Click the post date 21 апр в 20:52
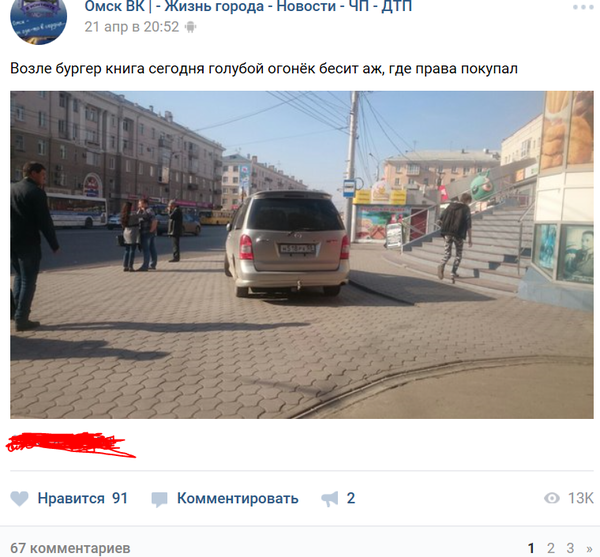Screen dimensions: 600x557 click(132, 27)
